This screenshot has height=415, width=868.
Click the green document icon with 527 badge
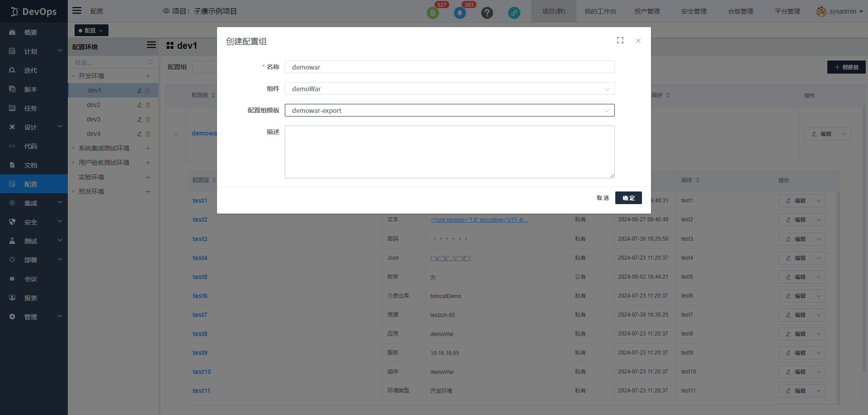point(433,13)
